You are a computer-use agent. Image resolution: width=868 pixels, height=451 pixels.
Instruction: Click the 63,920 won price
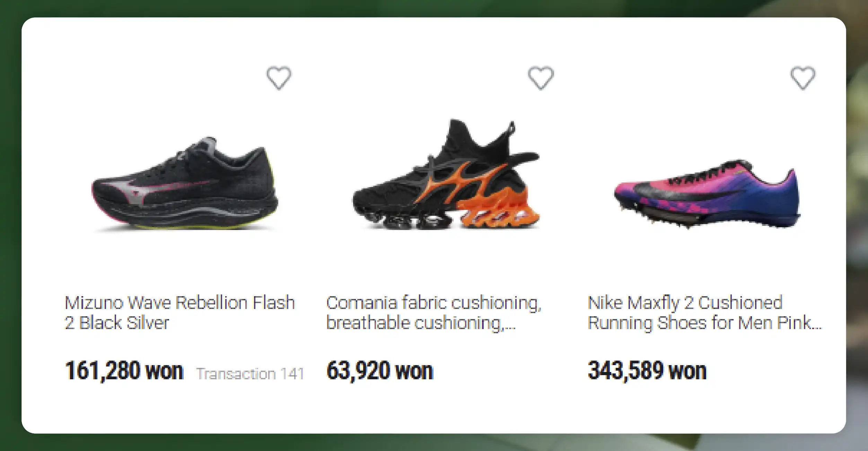[x=380, y=371]
